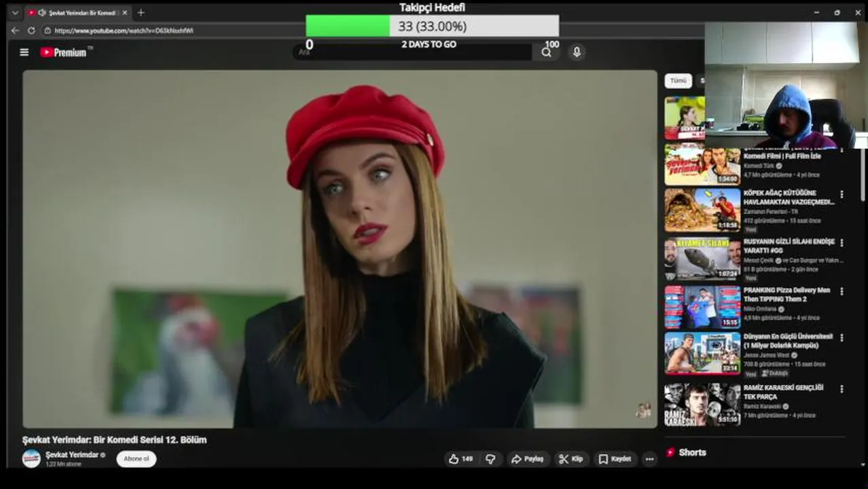
Task: Open RUSYANIN GİZLİ SİLAHI video thumbnail
Action: [702, 259]
